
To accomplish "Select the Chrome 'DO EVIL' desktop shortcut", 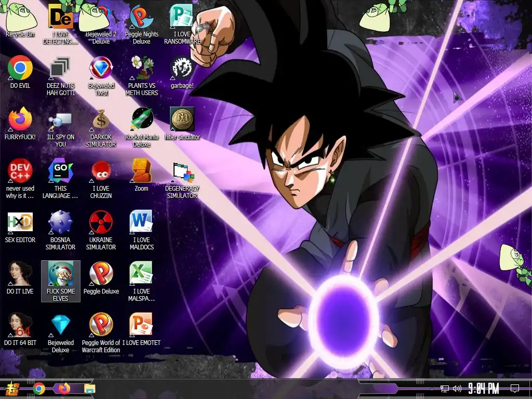I will click(x=20, y=72).
